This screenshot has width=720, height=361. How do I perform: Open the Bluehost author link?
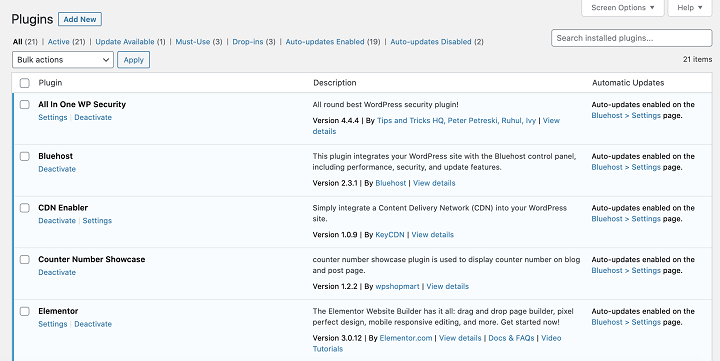[x=391, y=183]
